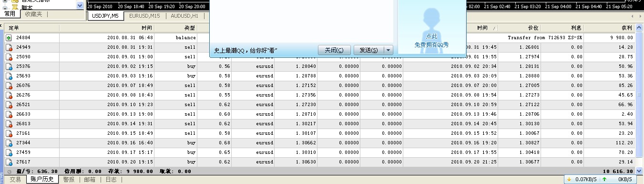644x184 pixels.
Task: Click the sell order icon for 26813
Action: (9, 124)
